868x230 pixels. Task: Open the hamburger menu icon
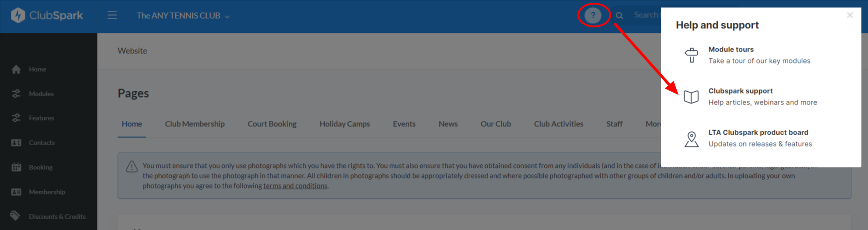[x=112, y=16]
